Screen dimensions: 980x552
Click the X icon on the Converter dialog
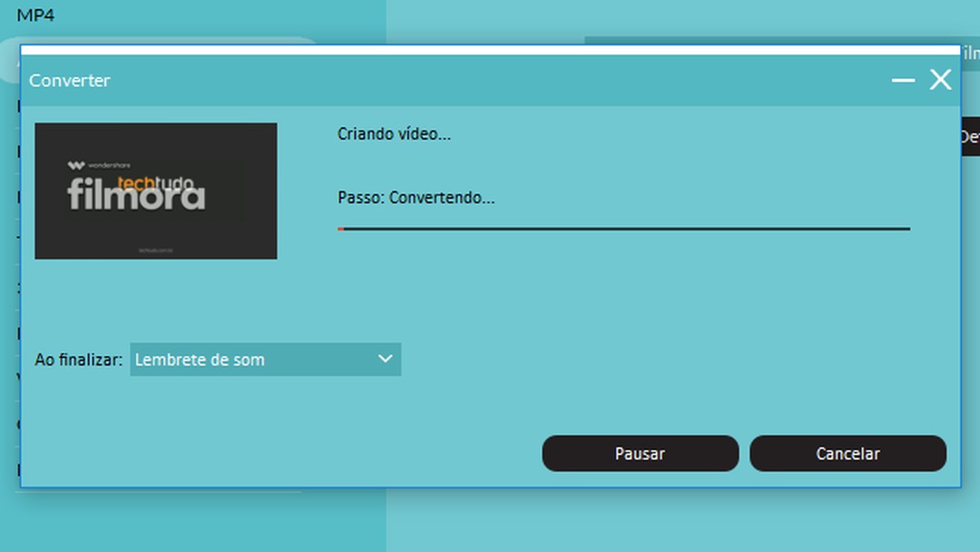tap(940, 80)
